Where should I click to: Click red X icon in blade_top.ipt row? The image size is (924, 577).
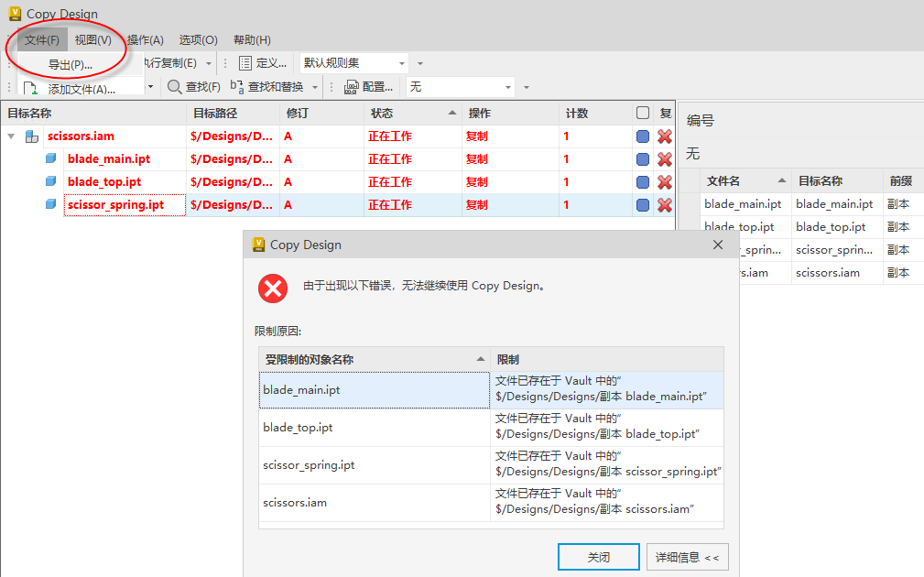665,182
